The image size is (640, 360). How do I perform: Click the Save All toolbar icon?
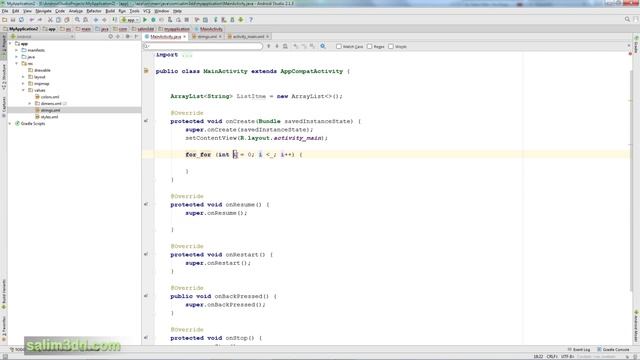(x=13, y=20)
